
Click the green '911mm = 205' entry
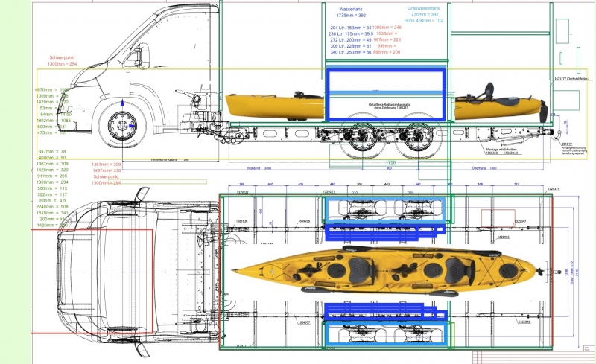(52, 176)
